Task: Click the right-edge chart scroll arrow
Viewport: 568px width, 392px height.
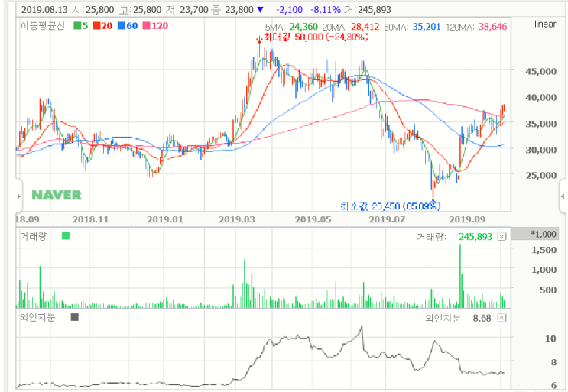Action: point(563,196)
